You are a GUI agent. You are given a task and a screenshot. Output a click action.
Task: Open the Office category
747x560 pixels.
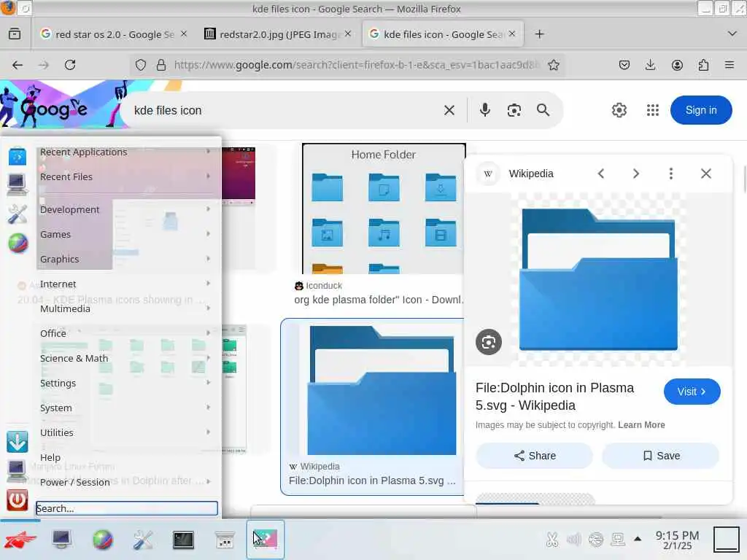(126, 333)
